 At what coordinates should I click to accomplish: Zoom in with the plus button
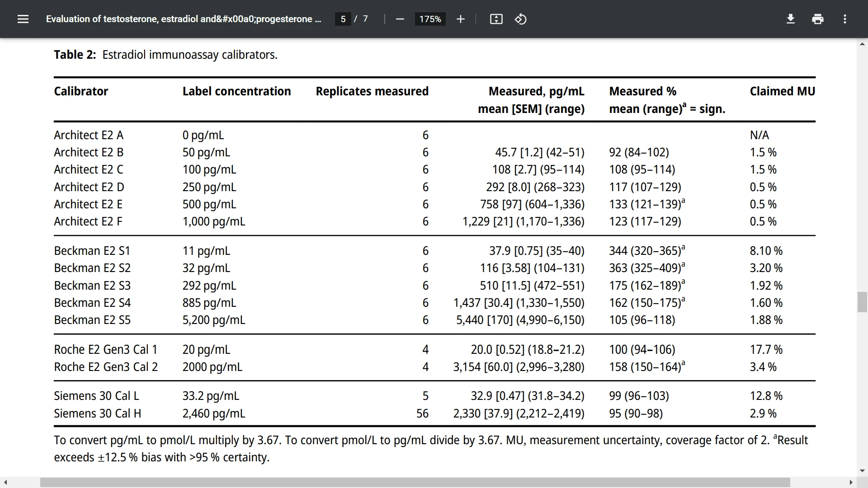460,19
